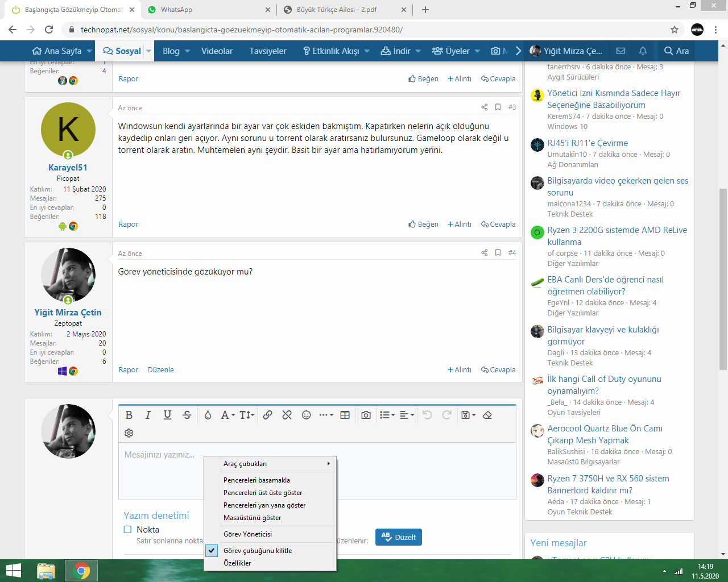The width and height of the screenshot is (728, 582).
Task: Bookmark this page with star icon
Action: [675, 30]
